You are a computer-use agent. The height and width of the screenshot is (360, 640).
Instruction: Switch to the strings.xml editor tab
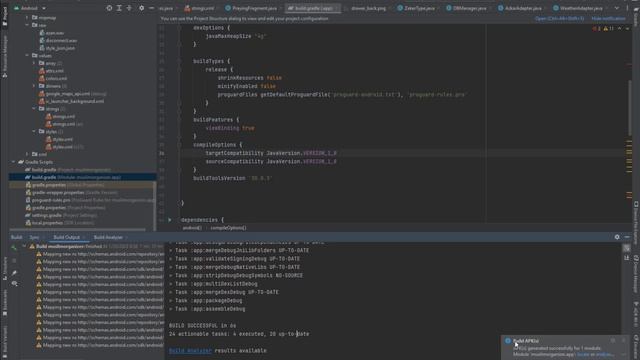[x=200, y=8]
